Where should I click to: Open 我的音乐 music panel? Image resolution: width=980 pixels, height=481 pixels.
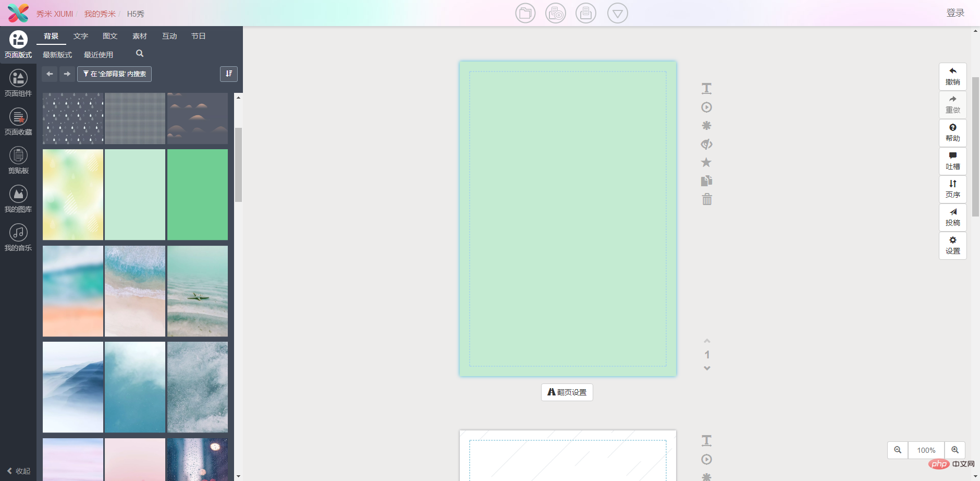18,238
